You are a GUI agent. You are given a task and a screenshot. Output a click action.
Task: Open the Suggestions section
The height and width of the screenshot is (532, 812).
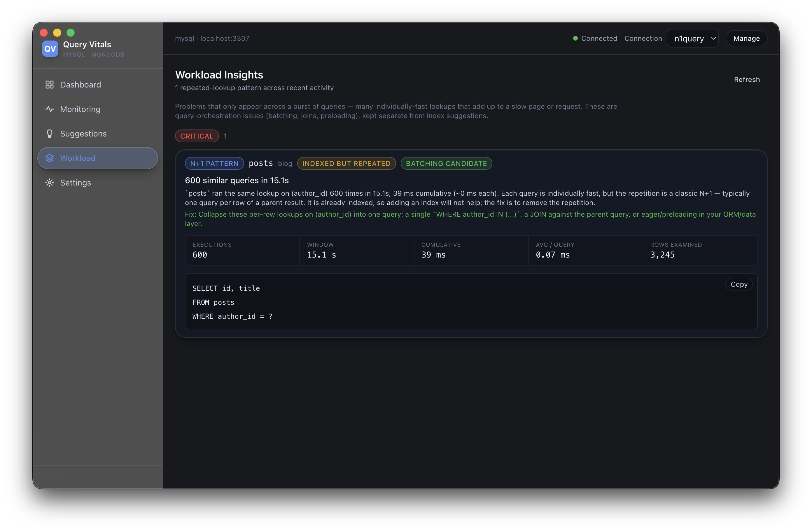pos(98,134)
